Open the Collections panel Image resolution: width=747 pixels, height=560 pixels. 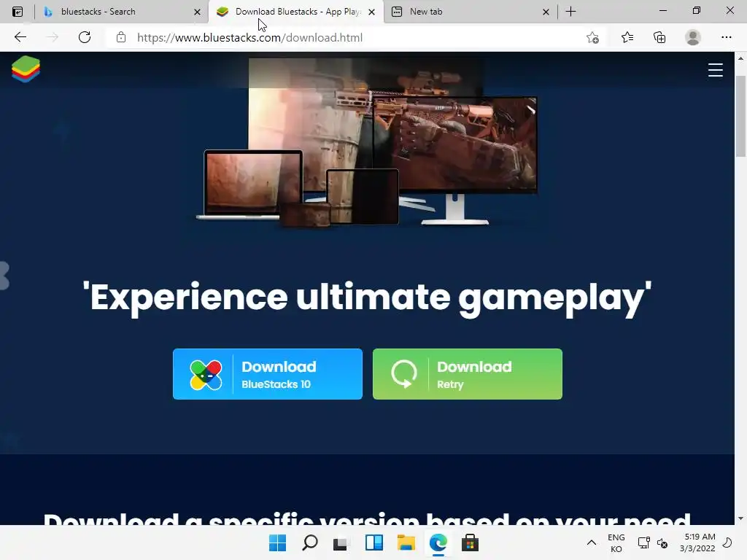(659, 37)
